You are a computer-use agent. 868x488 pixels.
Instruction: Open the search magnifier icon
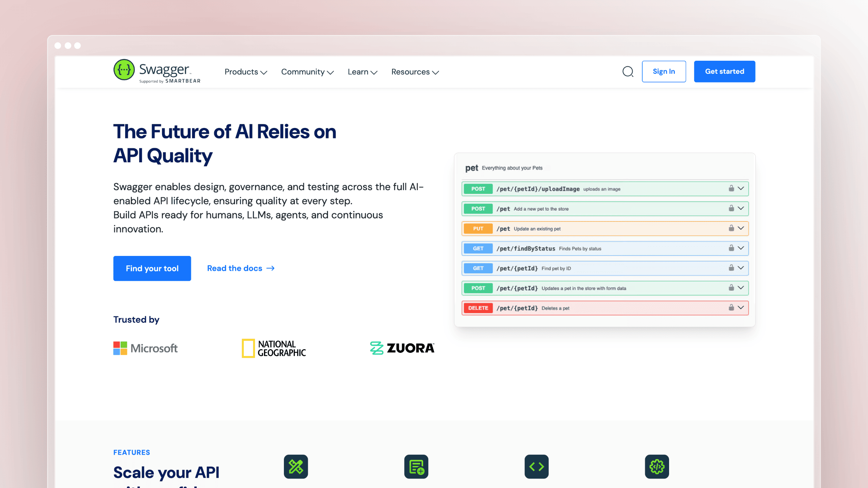pos(628,72)
